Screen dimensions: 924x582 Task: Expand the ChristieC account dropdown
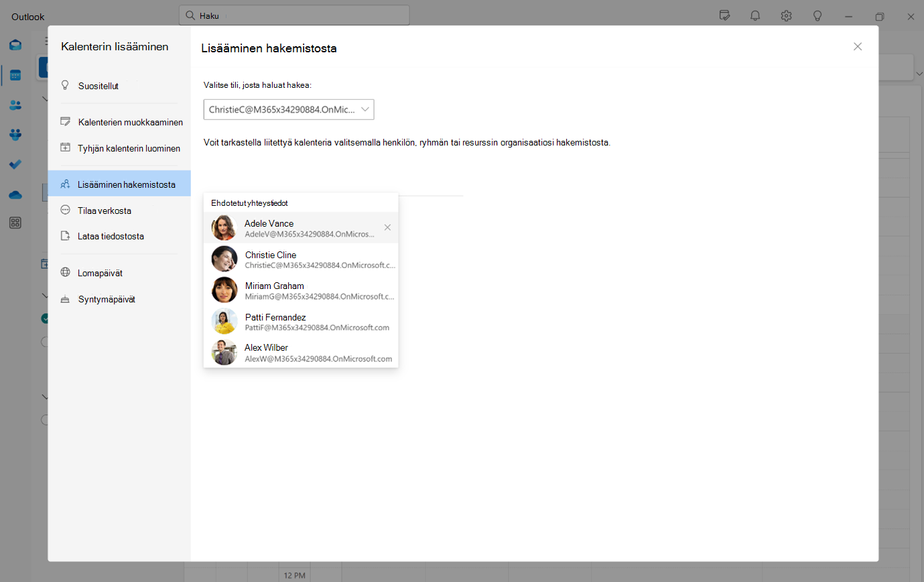click(289, 109)
